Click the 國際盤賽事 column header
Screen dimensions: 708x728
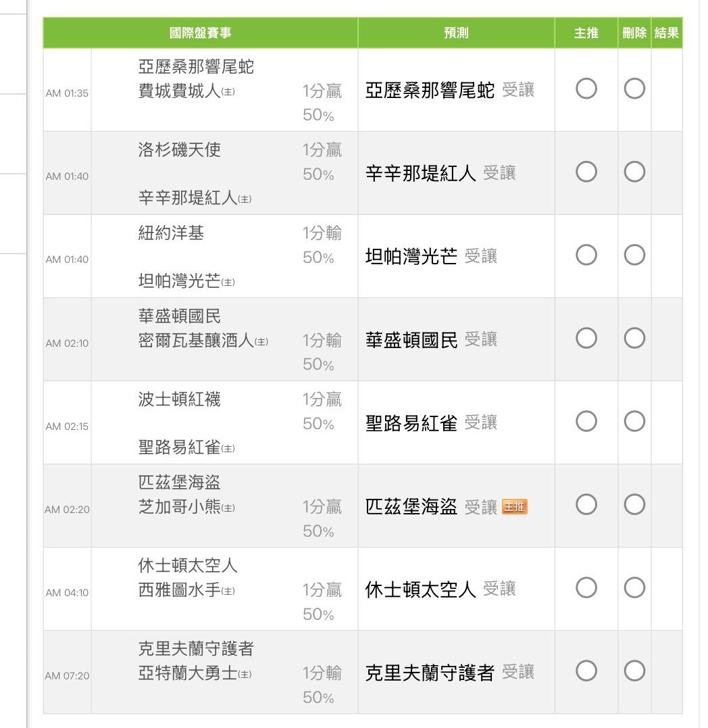200,33
